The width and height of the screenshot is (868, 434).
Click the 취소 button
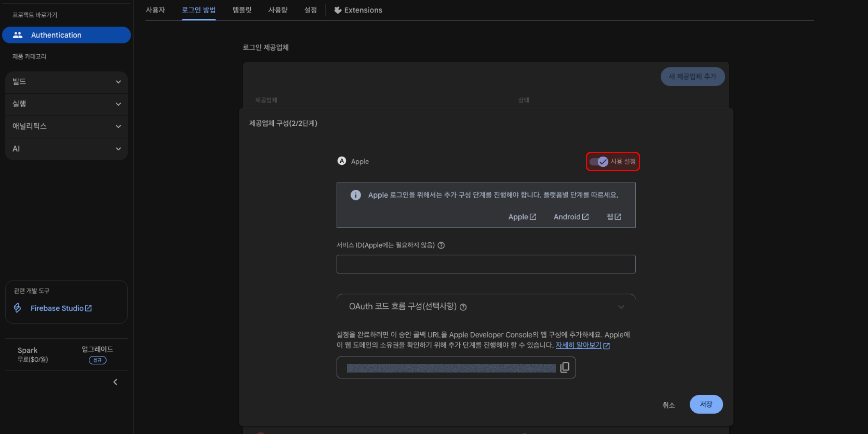click(669, 405)
